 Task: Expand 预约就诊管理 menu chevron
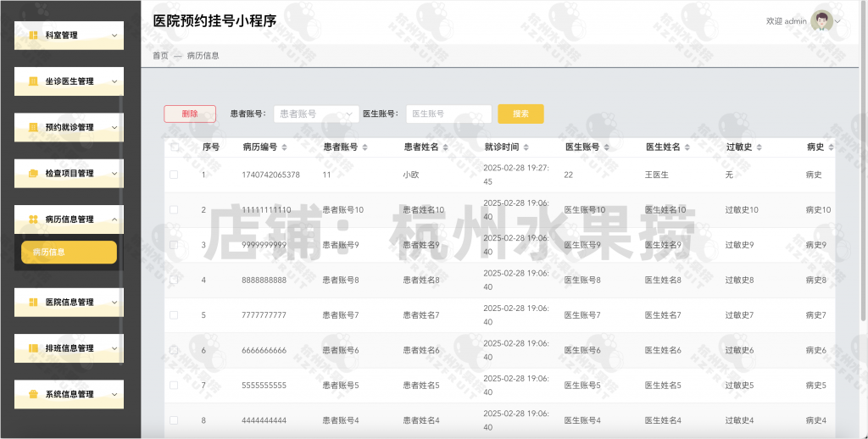114,127
